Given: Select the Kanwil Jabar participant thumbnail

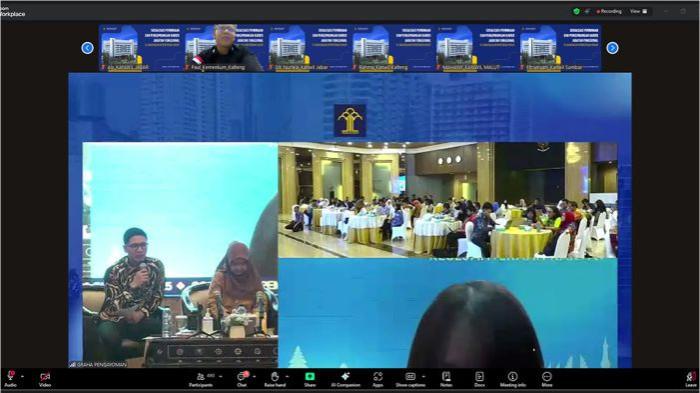Looking at the screenshot, I should coord(308,48).
